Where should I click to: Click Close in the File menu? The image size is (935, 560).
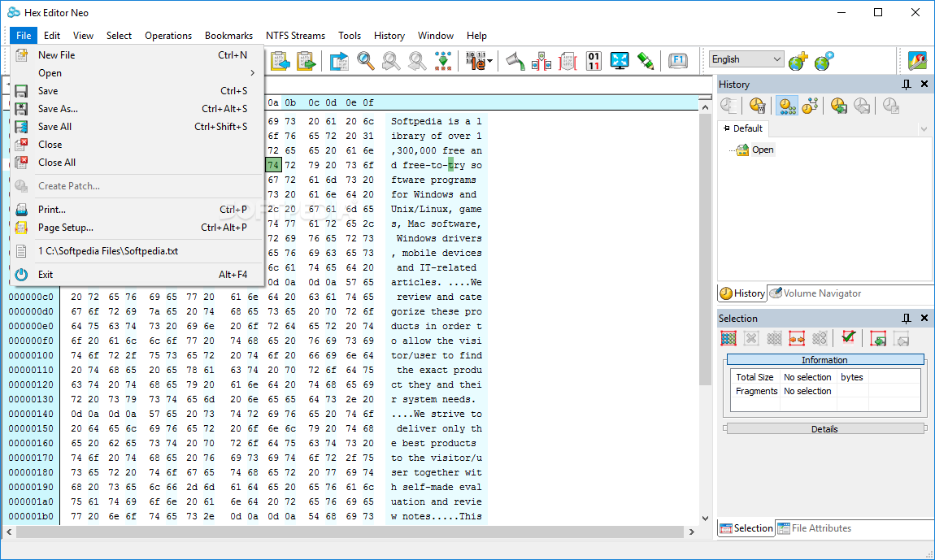coord(137,145)
